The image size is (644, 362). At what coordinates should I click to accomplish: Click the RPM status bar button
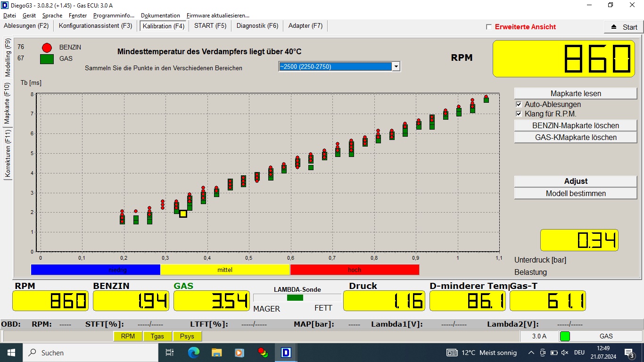click(x=128, y=336)
